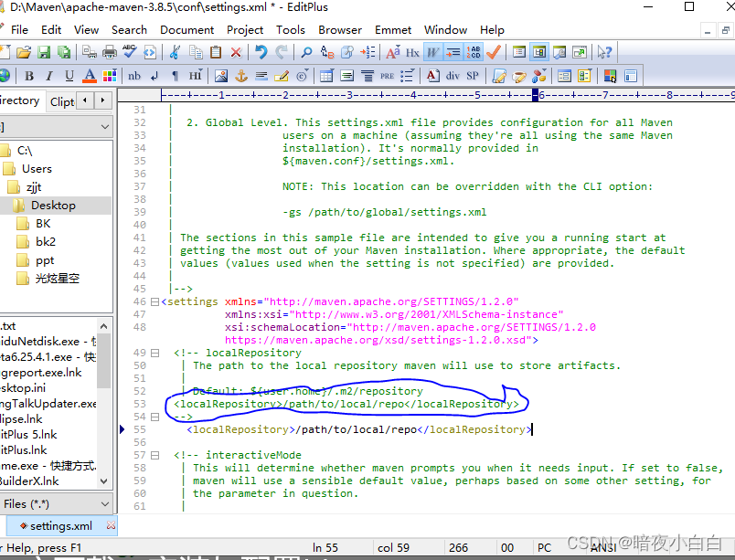Click the HTML table icon
Image resolution: width=735 pixels, height=560 pixels.
pos(326,76)
